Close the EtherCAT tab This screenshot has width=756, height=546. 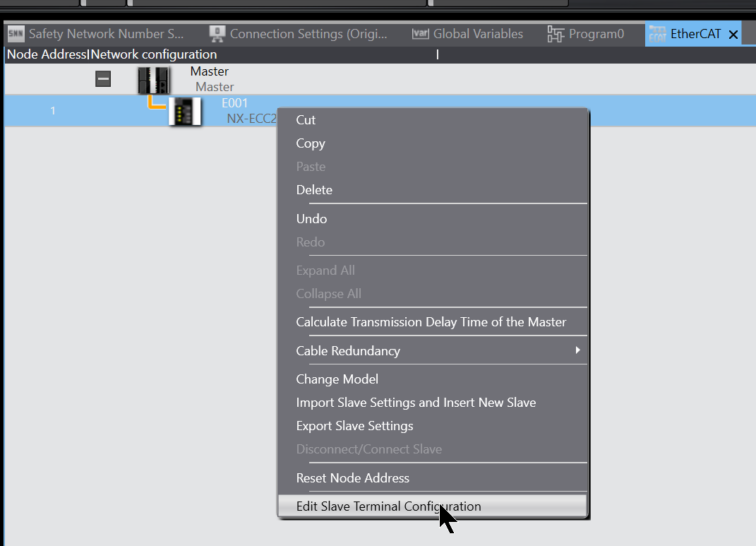tap(733, 34)
